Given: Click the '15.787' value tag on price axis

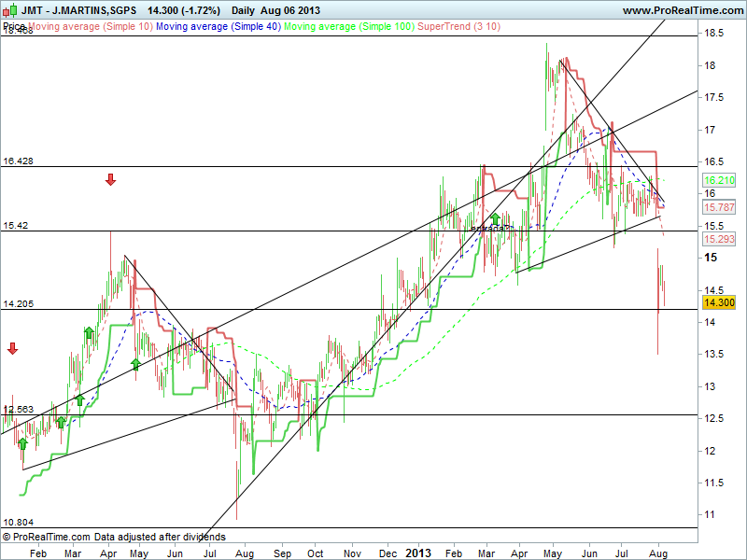Looking at the screenshot, I should click(x=719, y=207).
